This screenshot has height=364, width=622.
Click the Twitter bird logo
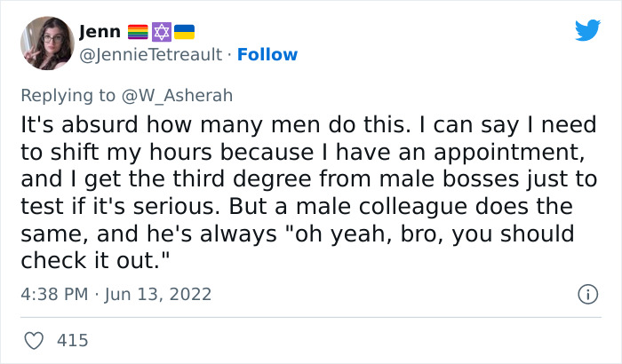tap(587, 30)
